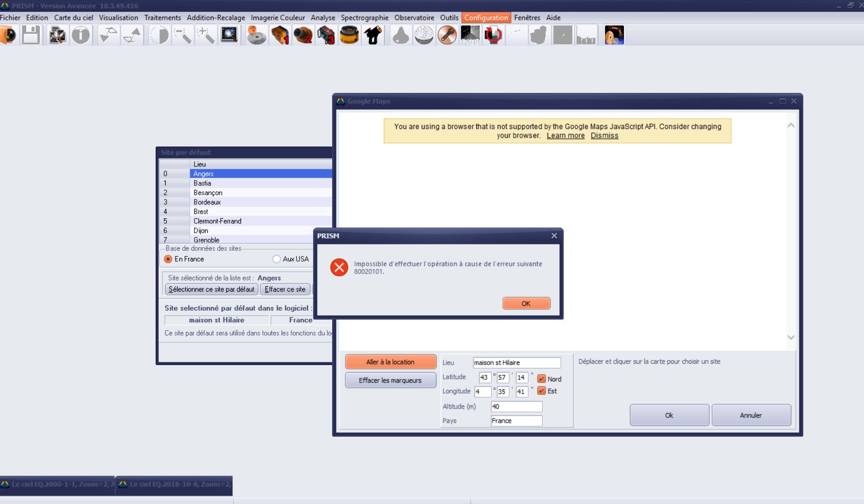Click the camera number 2 toolbar icon

pos(303,36)
